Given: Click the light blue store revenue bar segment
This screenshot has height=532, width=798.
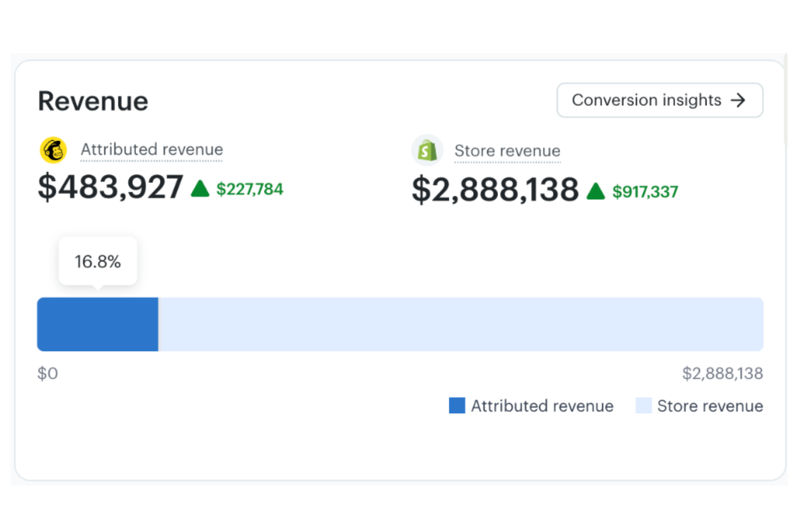Looking at the screenshot, I should coord(461,324).
